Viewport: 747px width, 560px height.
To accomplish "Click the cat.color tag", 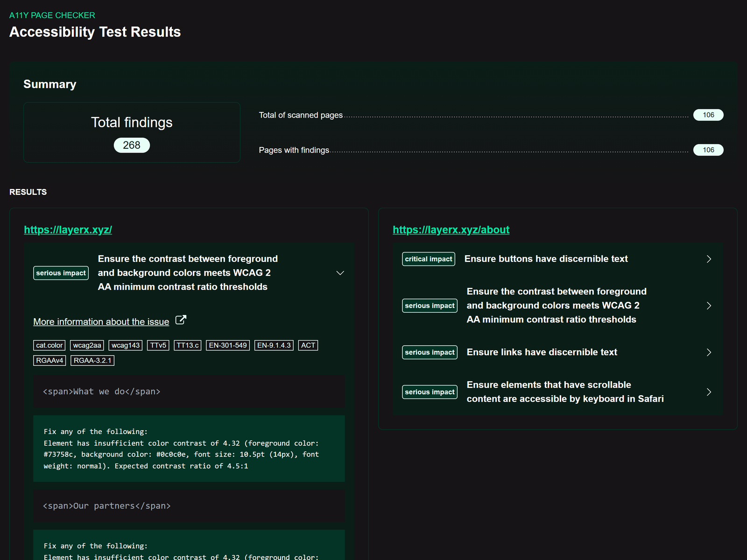I will coord(49,345).
